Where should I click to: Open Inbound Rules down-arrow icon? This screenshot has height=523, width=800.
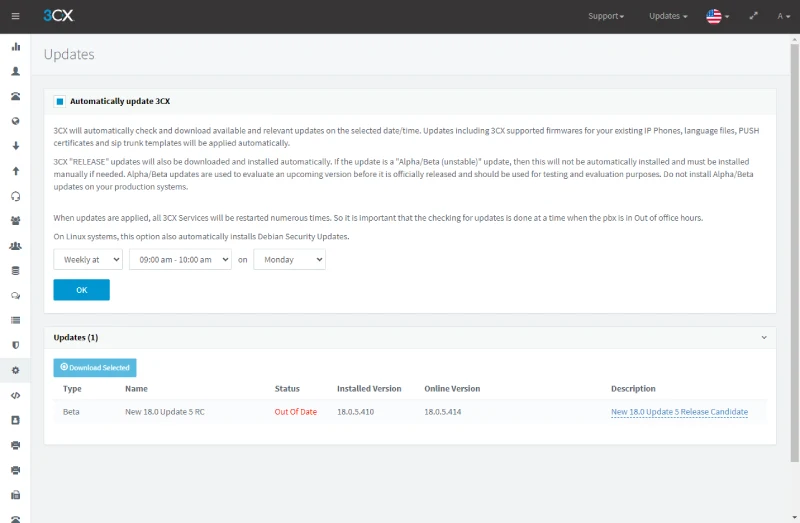tap(16, 146)
